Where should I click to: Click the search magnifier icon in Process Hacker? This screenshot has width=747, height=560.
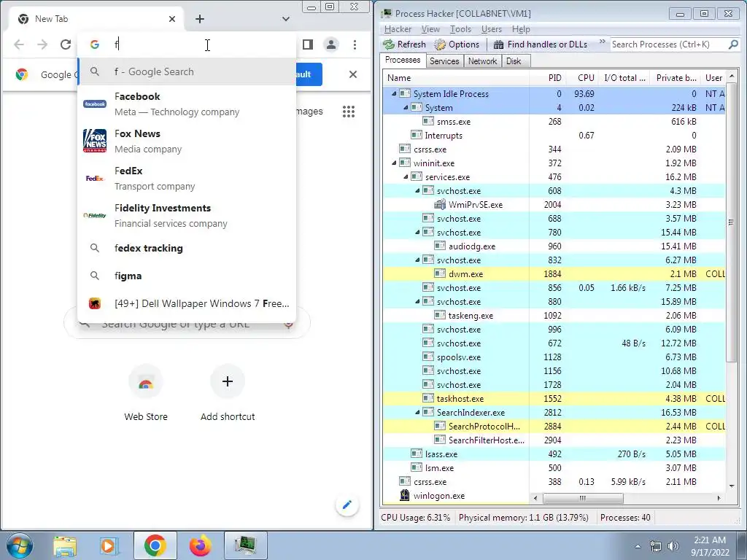click(733, 44)
